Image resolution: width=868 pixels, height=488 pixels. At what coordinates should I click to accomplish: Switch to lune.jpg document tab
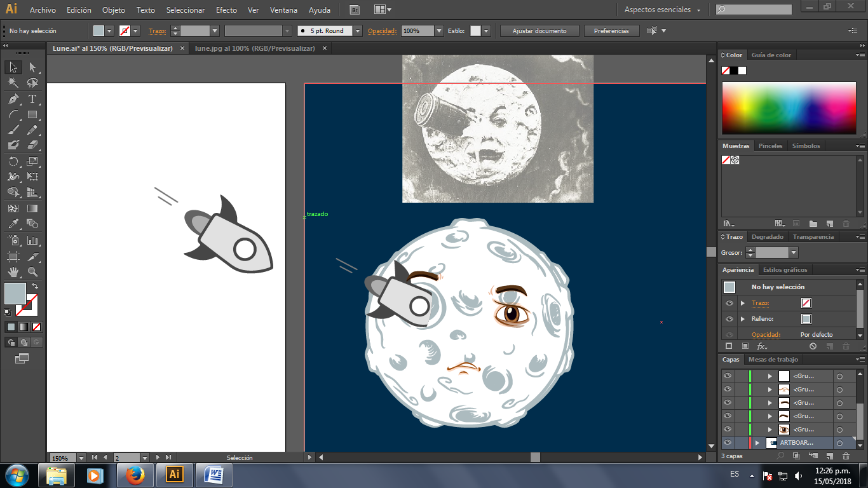click(x=255, y=48)
